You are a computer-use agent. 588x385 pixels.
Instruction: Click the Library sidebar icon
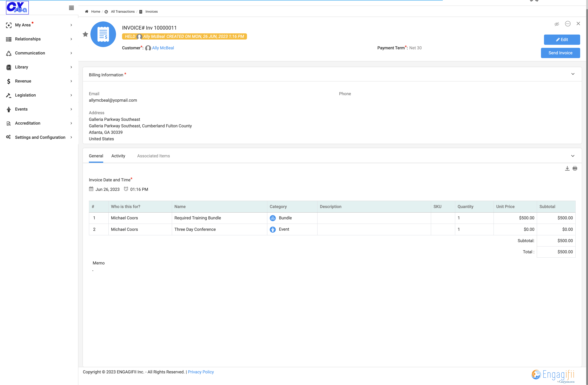[x=9, y=67]
